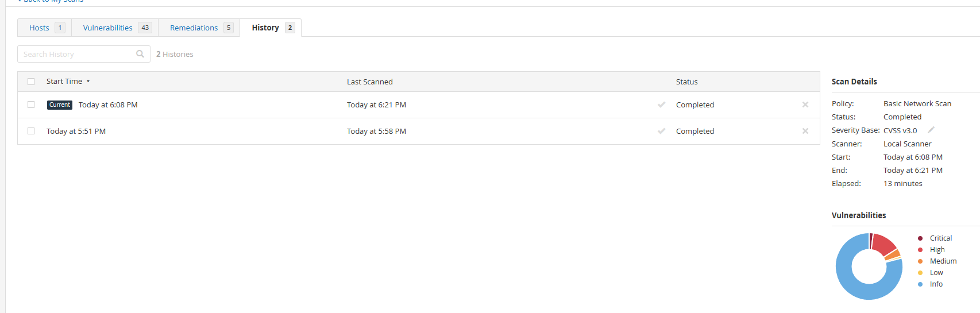Screen dimensions: 980x313
Task: Sort by Start Time using the arrow
Action: click(x=88, y=82)
